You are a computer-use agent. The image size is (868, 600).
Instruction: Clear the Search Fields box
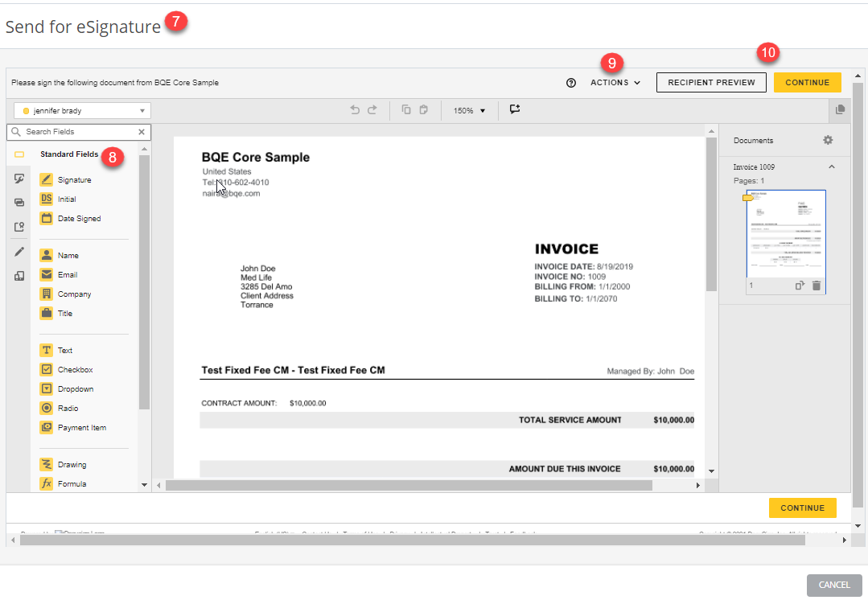click(142, 132)
